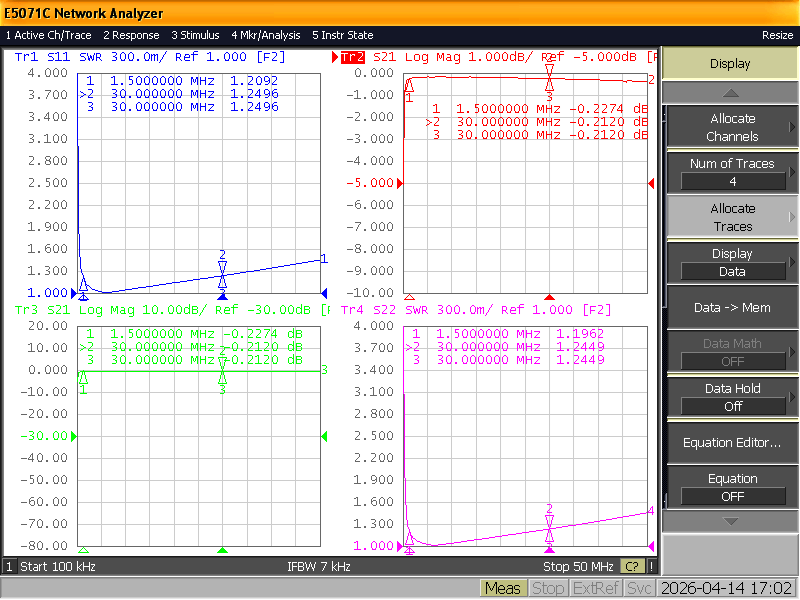The image size is (800, 600).
Task: Open Allocate Traces softkey
Action: point(732,217)
